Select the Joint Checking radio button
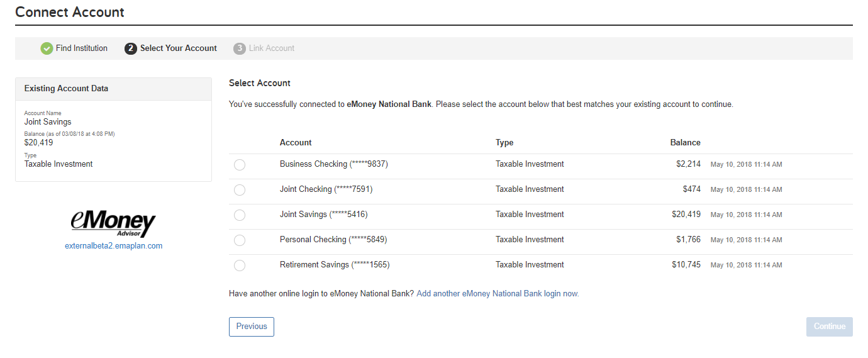The image size is (868, 358). (240, 190)
